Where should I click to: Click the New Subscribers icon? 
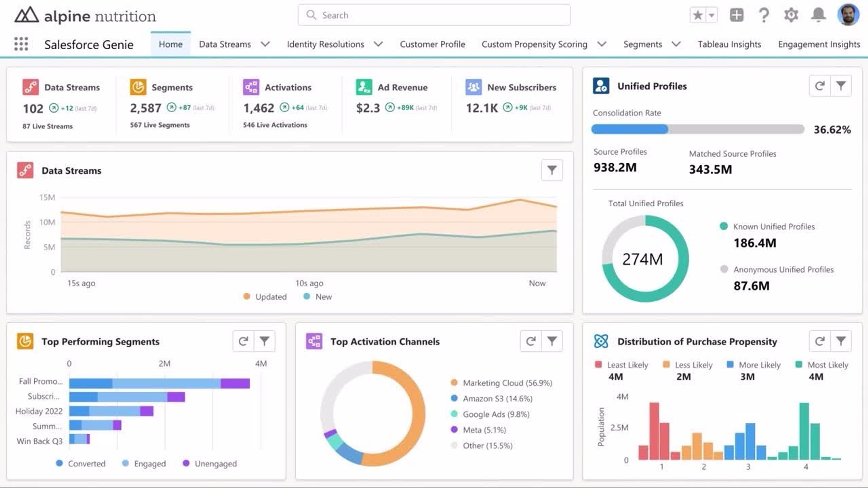click(x=474, y=87)
